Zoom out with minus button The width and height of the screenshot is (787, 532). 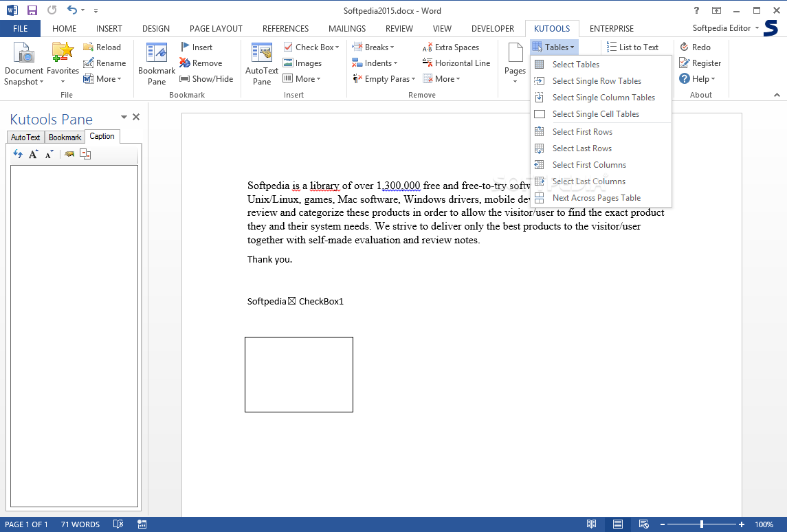(x=663, y=524)
